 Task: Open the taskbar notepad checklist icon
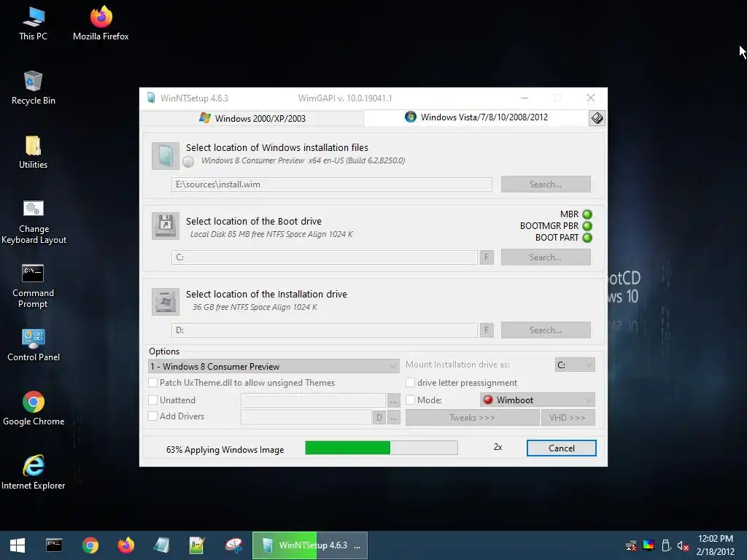[x=197, y=545]
